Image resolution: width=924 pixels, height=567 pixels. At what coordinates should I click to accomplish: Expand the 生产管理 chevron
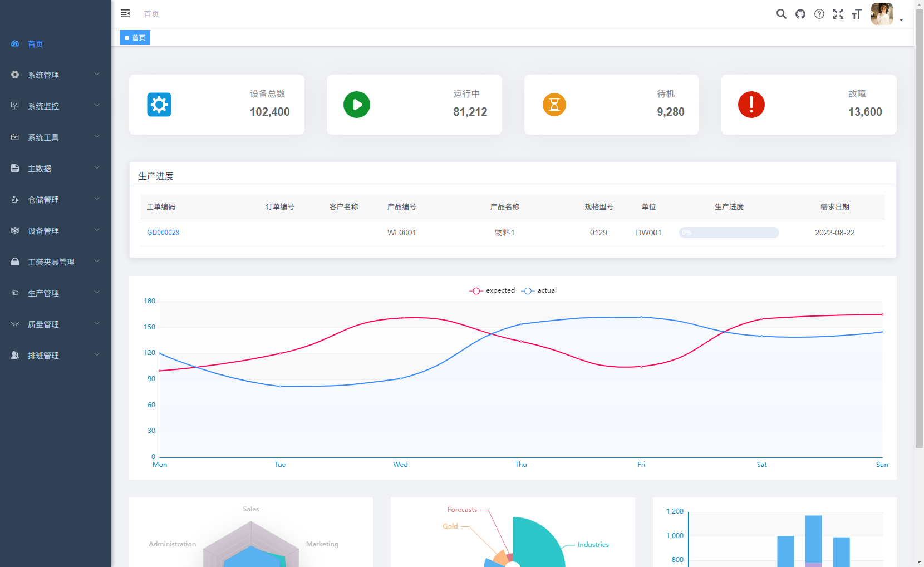point(97,292)
